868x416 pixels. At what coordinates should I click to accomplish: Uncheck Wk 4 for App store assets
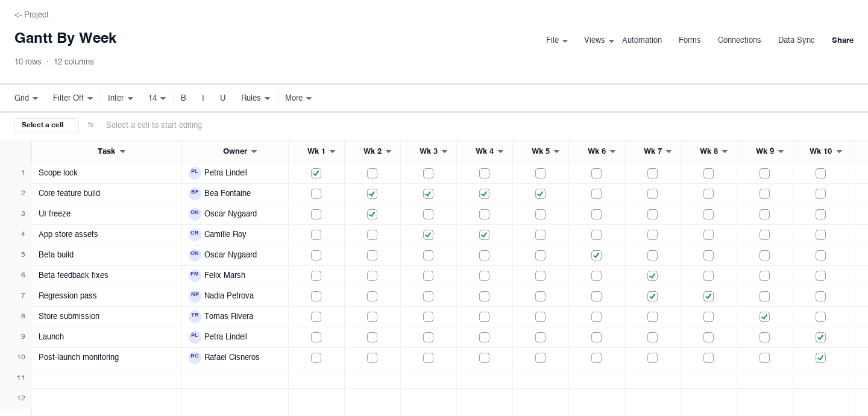point(484,235)
